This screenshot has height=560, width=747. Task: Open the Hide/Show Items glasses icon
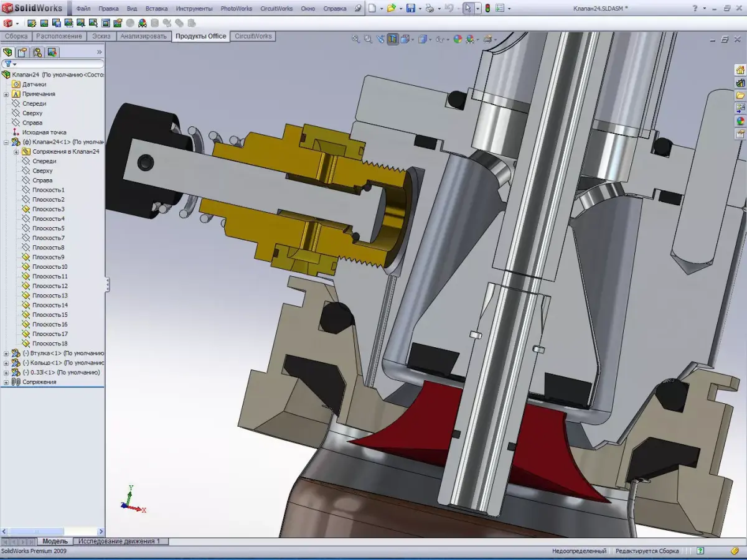pyautogui.click(x=440, y=39)
